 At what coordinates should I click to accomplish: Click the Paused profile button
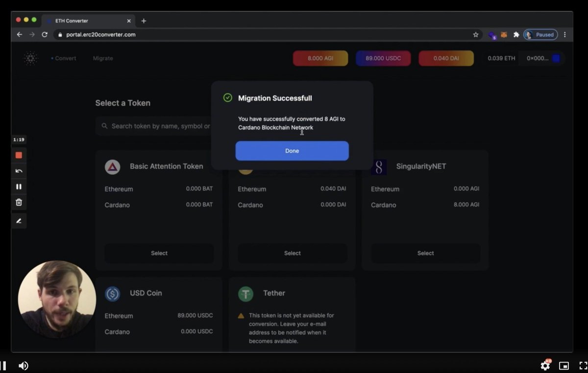point(540,35)
